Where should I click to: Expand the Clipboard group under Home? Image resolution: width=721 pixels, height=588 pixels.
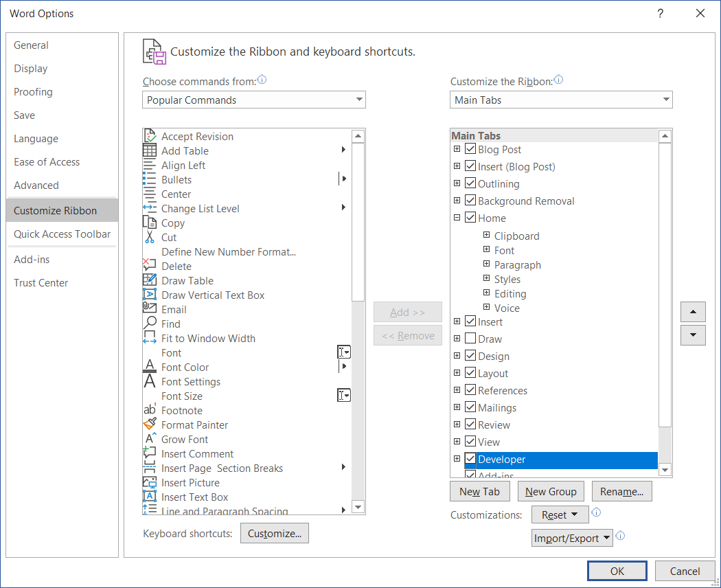tap(487, 236)
